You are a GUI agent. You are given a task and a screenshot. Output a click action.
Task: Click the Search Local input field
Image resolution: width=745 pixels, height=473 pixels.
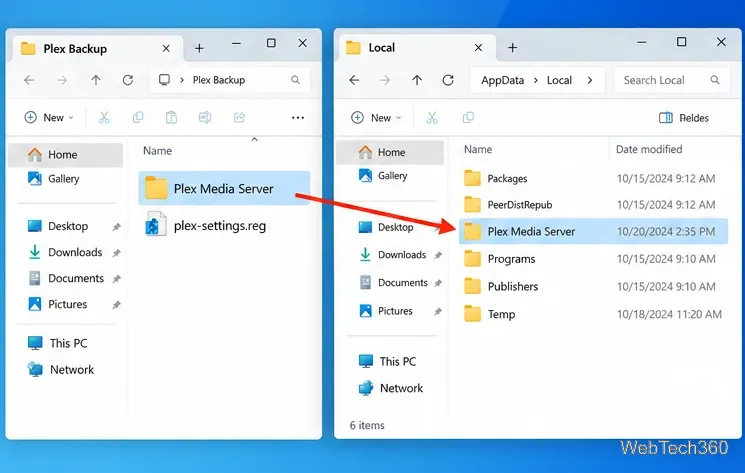pos(672,80)
